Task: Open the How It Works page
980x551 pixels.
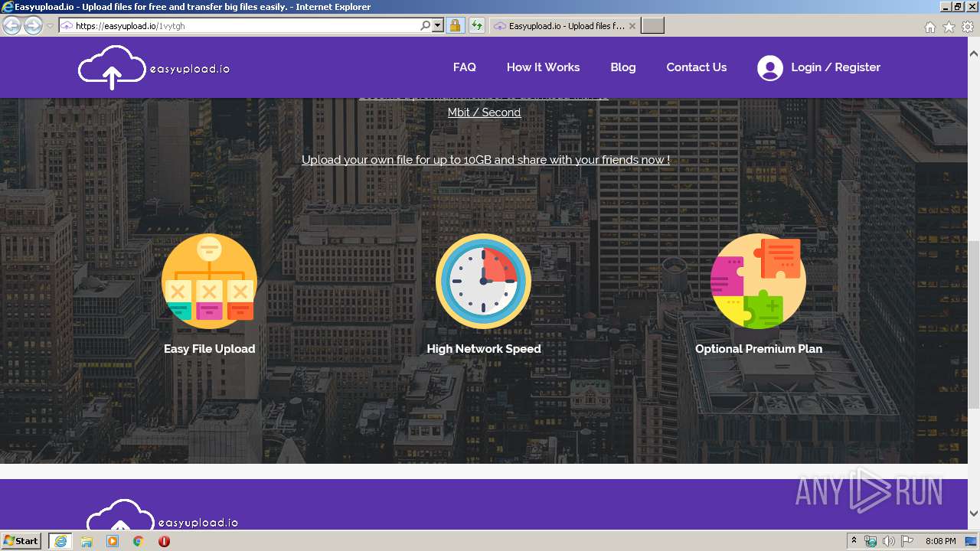Action: pyautogui.click(x=543, y=67)
